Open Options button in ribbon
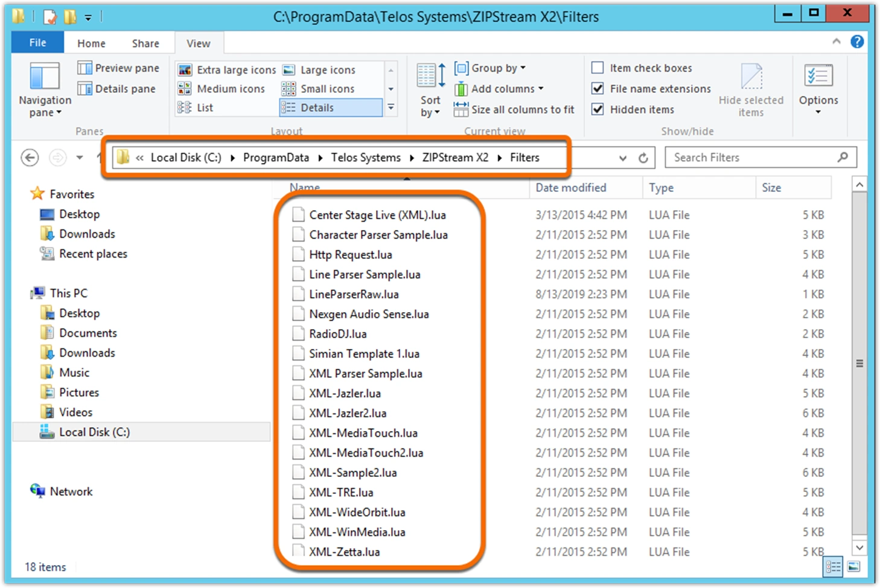The image size is (880, 588). click(x=818, y=89)
